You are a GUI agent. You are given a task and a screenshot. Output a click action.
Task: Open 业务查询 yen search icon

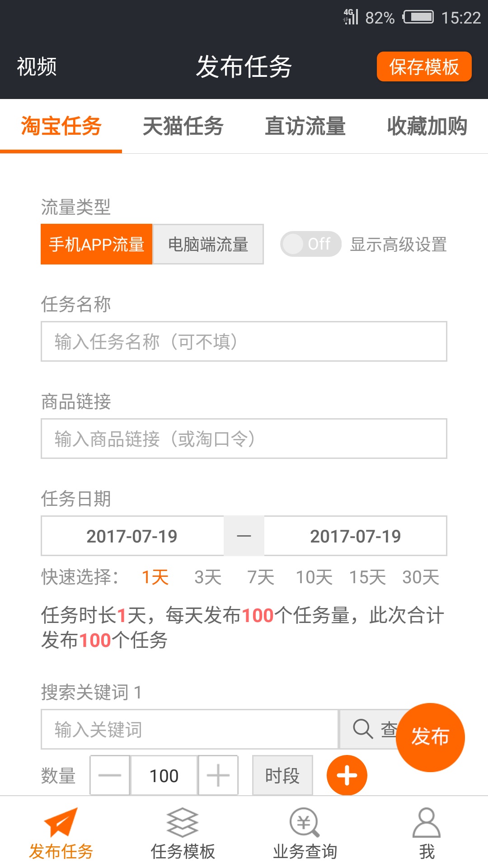click(305, 823)
